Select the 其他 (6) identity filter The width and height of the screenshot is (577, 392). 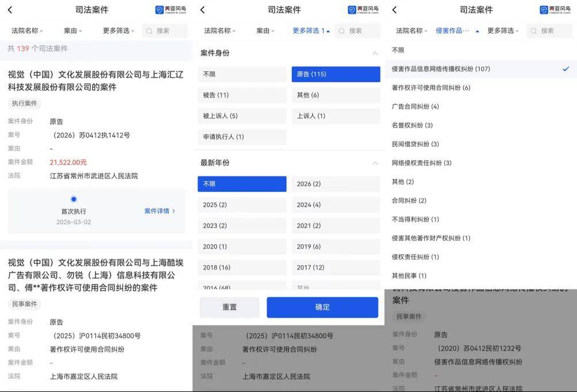coord(336,95)
